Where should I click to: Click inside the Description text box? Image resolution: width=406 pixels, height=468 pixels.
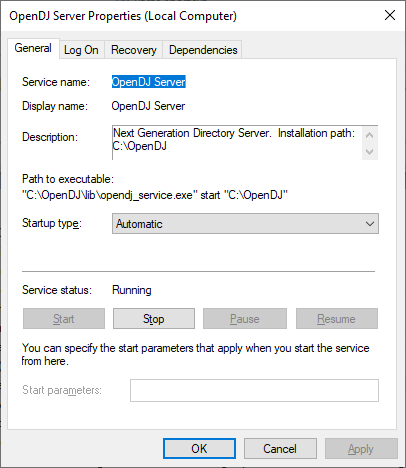point(237,143)
